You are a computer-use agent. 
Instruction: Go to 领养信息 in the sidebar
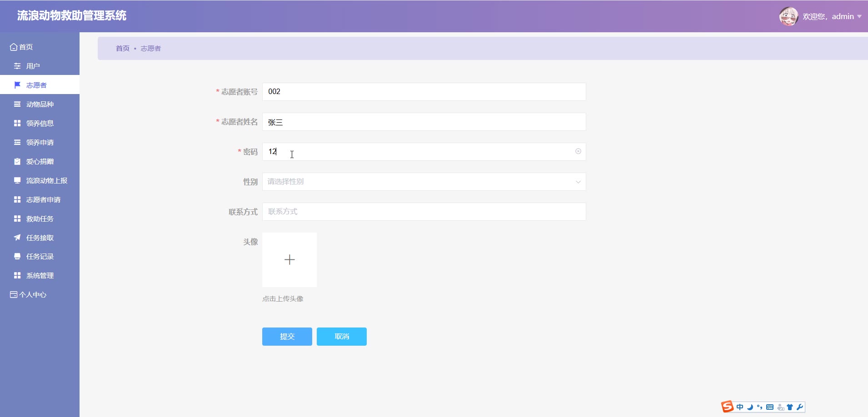coord(40,124)
